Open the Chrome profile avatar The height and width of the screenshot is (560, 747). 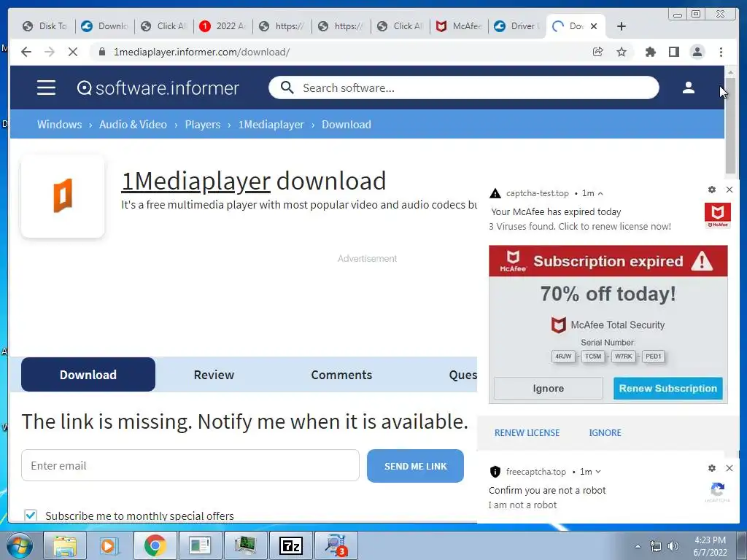(697, 52)
